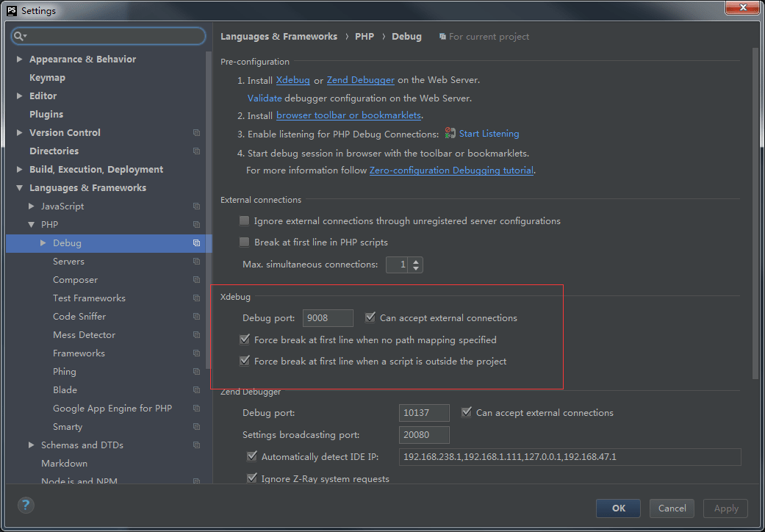Image resolution: width=765 pixels, height=532 pixels.
Task: Click the PhpStorm PS logo in title bar
Action: [12, 10]
